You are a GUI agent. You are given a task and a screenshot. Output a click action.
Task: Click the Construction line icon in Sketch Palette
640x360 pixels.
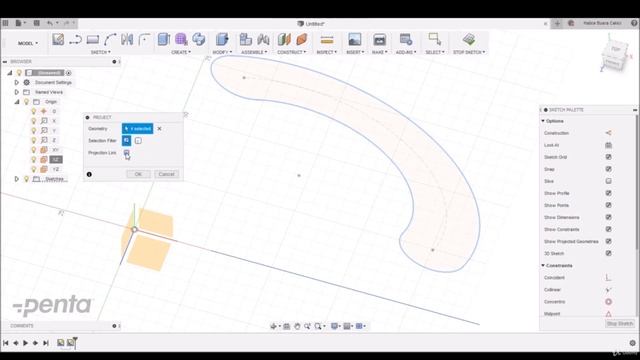(608, 133)
